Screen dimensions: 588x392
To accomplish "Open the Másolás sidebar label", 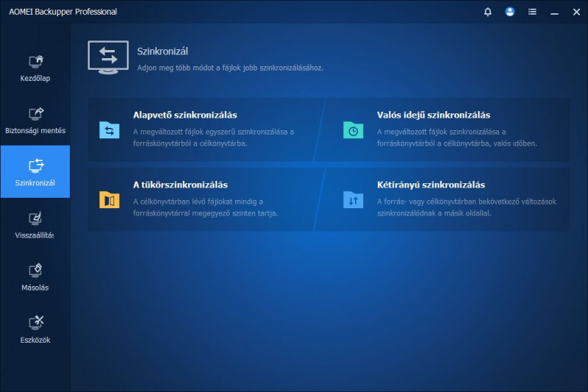I will click(35, 288).
